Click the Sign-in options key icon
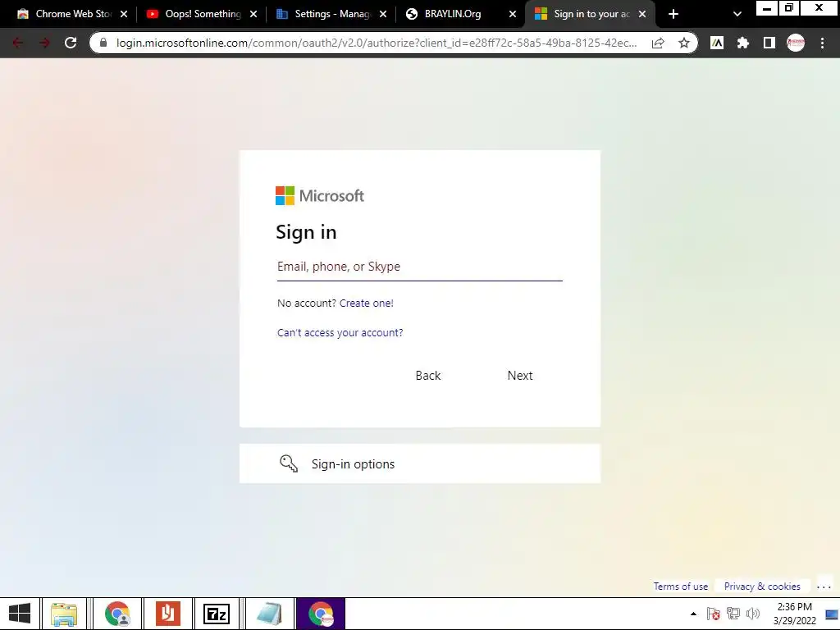The image size is (840, 630). click(289, 463)
